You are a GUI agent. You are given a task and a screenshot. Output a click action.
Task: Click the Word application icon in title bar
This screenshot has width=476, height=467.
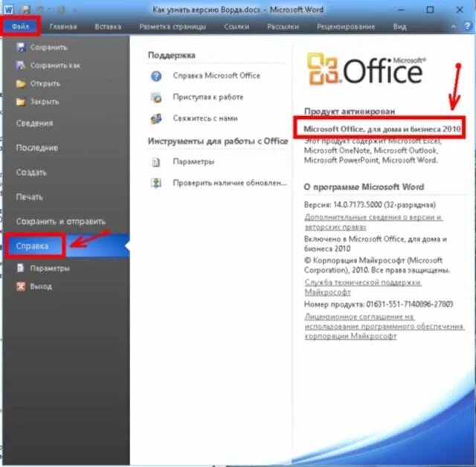pos(8,10)
